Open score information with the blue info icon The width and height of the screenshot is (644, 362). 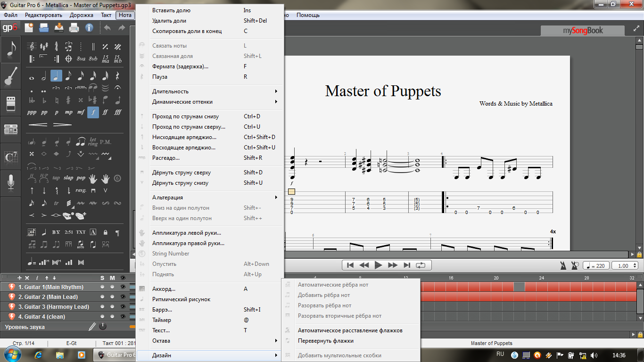pos(89,27)
